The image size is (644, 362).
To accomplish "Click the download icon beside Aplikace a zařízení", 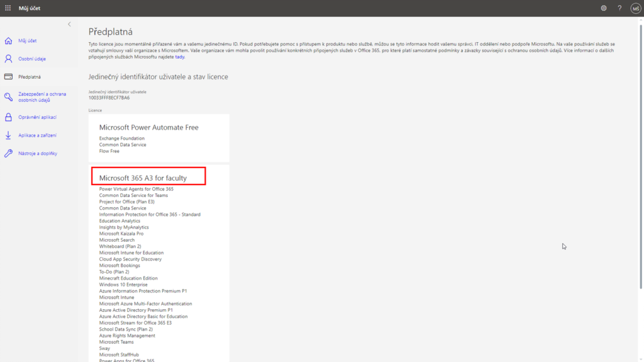I will point(8,135).
